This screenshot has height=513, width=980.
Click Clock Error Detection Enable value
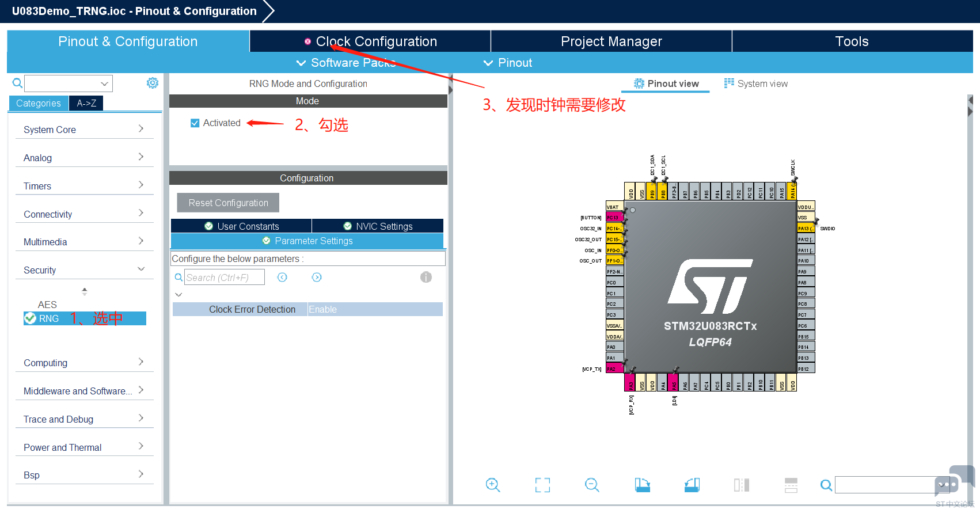click(375, 309)
